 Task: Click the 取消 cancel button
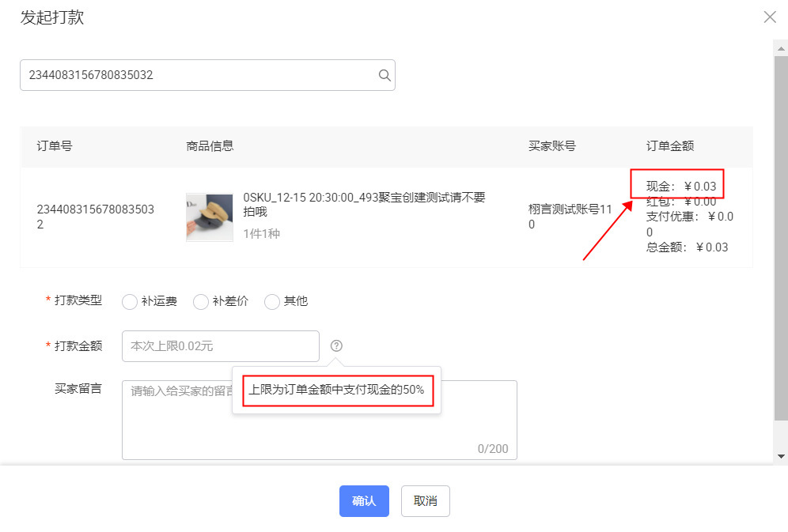425,500
